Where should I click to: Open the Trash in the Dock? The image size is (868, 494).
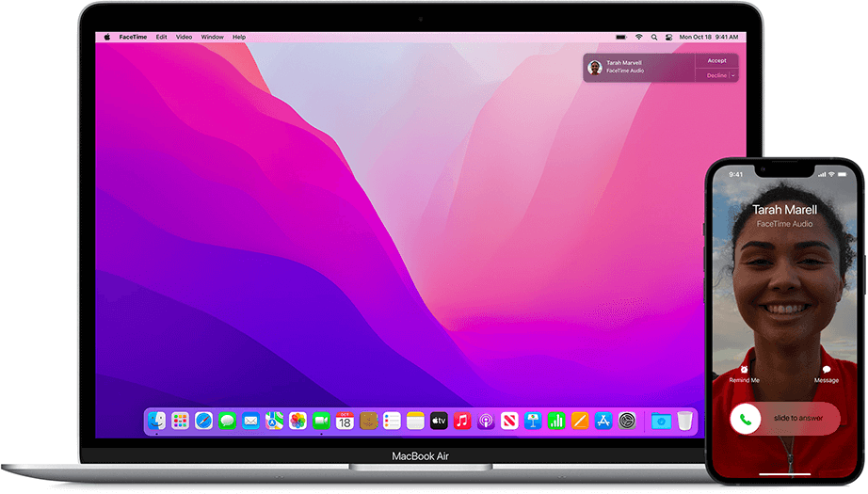pos(684,421)
